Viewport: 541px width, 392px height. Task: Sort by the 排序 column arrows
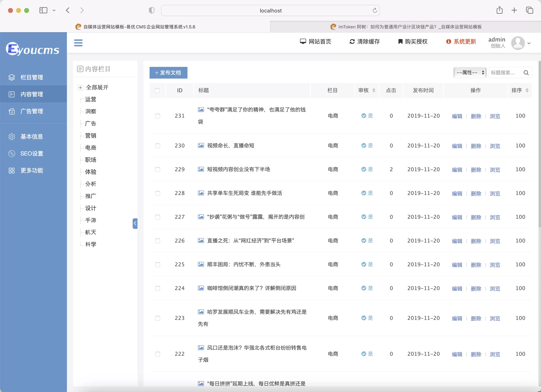point(527,90)
